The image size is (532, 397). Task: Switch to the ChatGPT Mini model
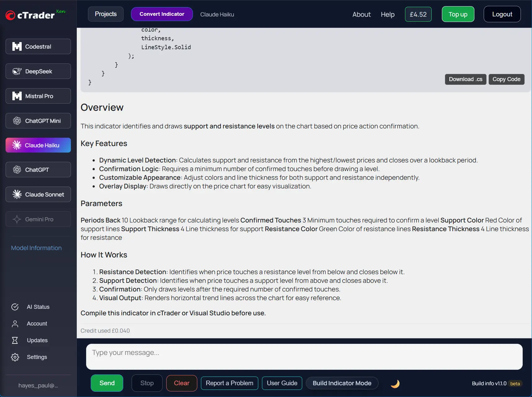coord(38,121)
